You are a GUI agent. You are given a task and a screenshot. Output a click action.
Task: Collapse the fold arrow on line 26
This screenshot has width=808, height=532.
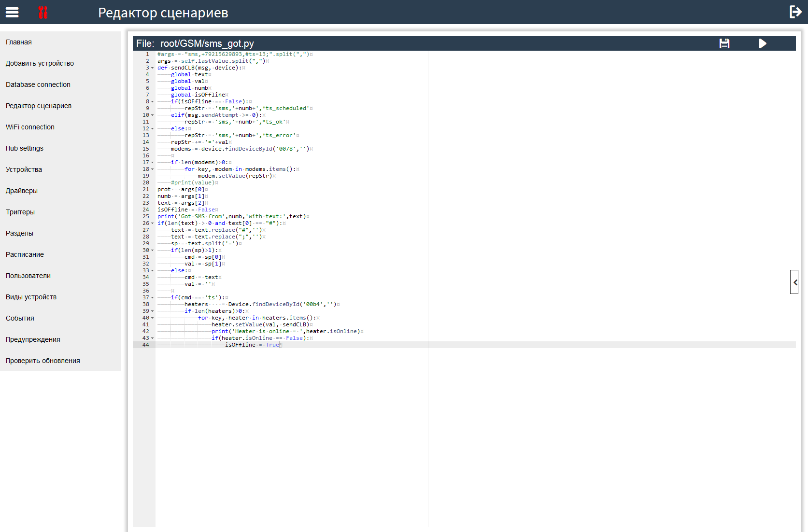(x=152, y=223)
